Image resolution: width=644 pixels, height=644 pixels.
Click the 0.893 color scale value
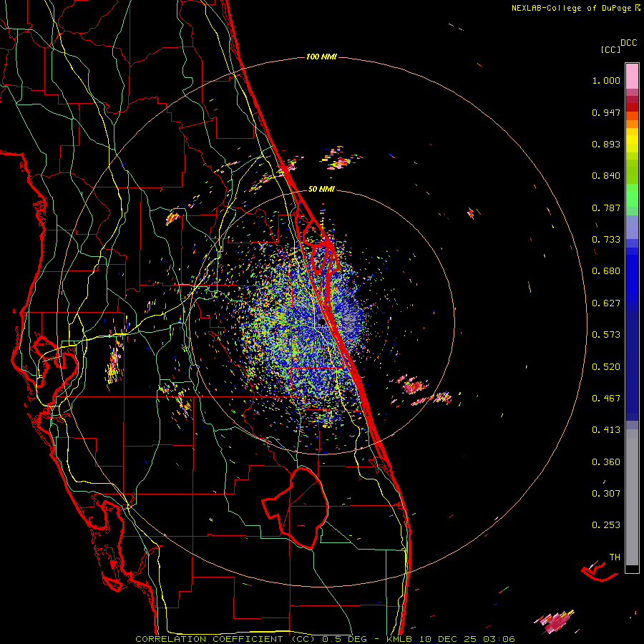(606, 144)
